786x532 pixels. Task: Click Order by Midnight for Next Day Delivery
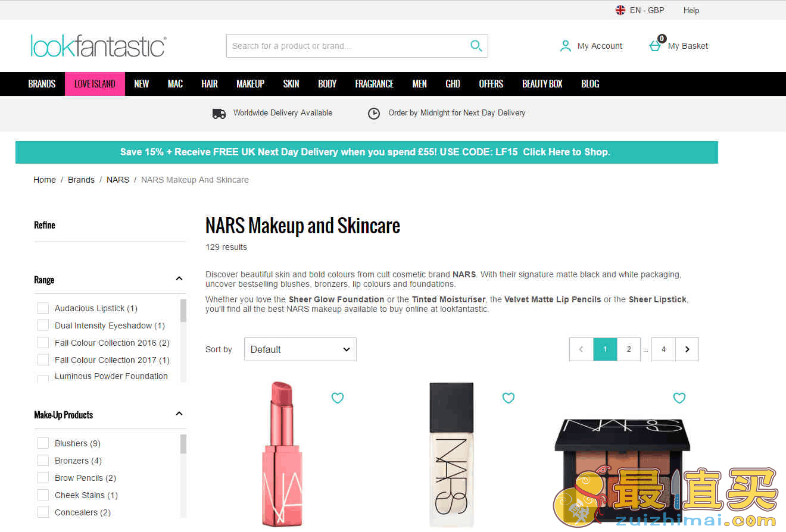(457, 113)
